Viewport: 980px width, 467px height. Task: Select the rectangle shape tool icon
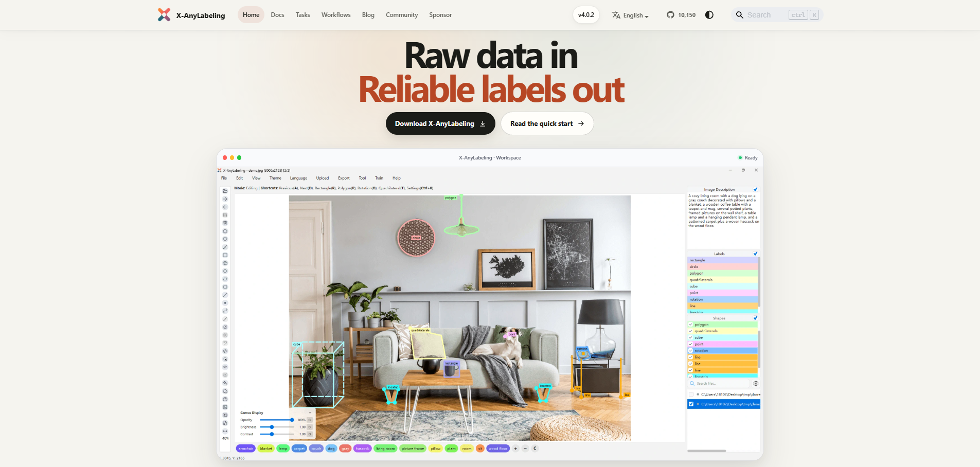(225, 255)
